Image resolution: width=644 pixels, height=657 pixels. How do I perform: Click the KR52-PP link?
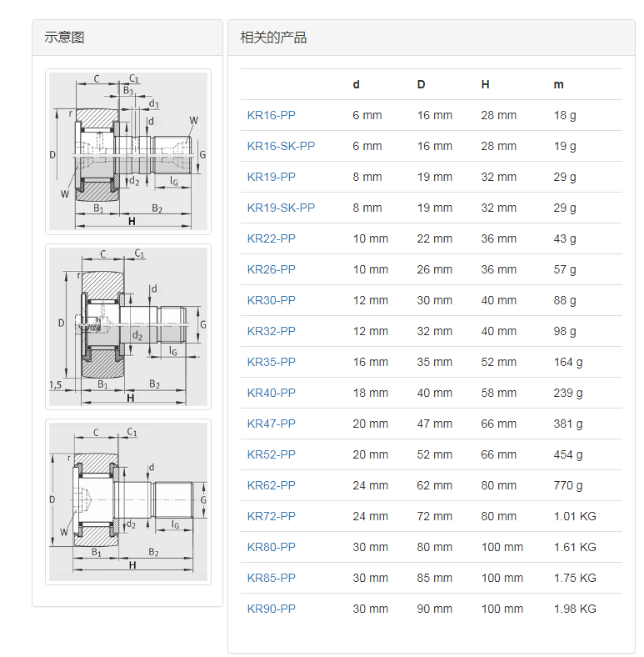(x=271, y=454)
